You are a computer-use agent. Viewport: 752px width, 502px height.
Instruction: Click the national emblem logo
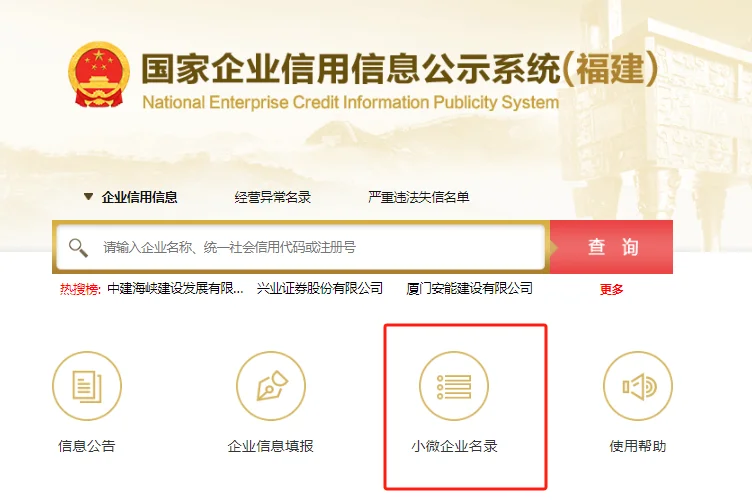(x=99, y=75)
